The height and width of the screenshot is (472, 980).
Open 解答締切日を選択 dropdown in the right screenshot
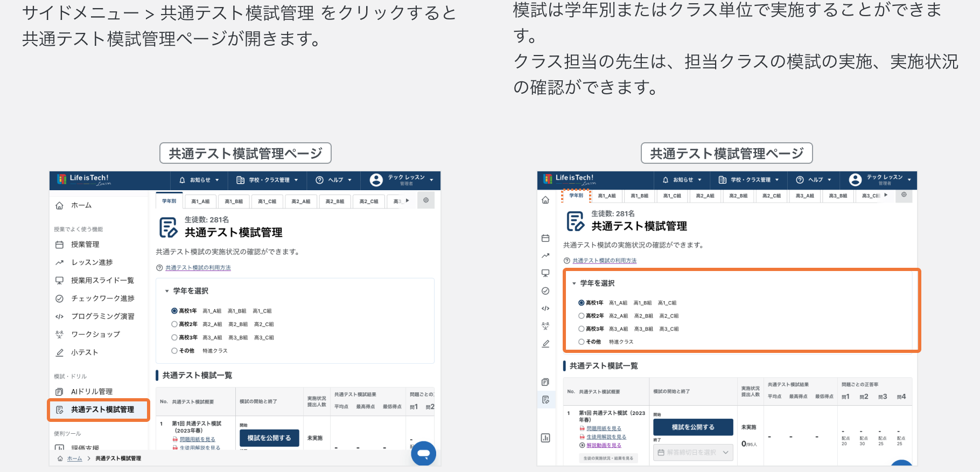(x=693, y=453)
